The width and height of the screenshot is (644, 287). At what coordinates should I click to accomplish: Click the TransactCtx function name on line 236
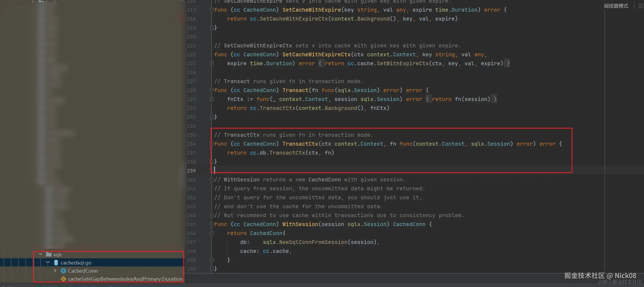click(300, 144)
